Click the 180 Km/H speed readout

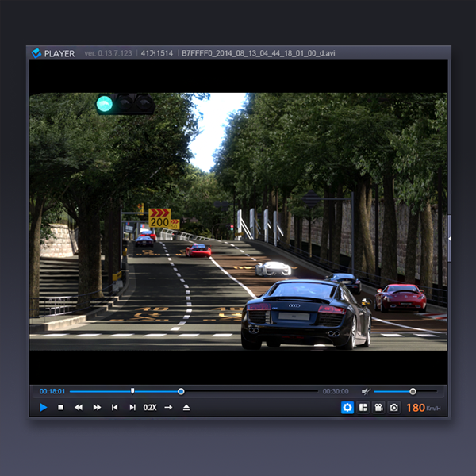423,408
